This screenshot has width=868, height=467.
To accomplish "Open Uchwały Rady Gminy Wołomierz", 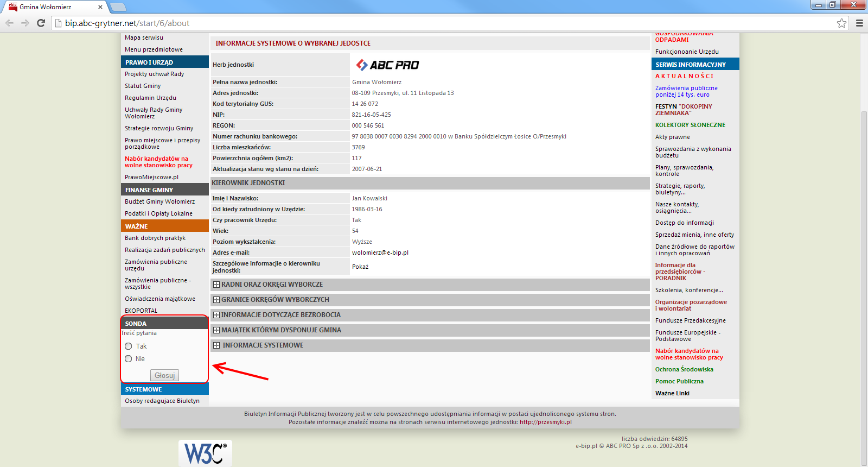I will (x=154, y=113).
